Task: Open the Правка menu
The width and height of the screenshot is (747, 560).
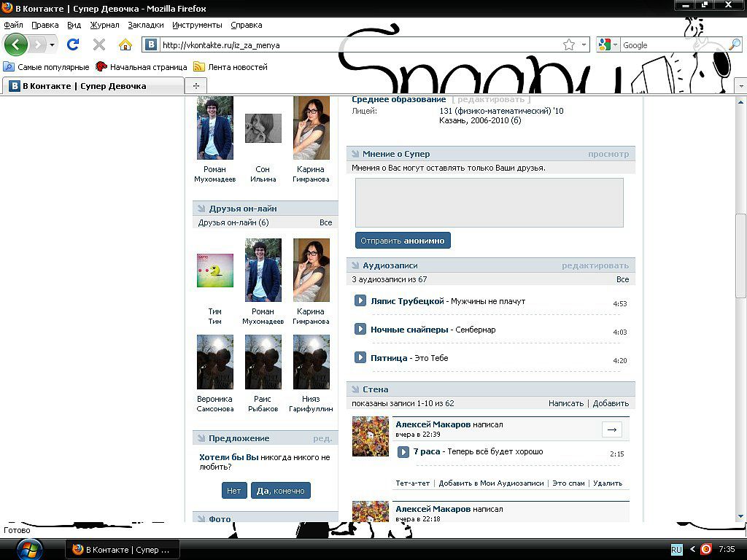Action: click(x=44, y=25)
